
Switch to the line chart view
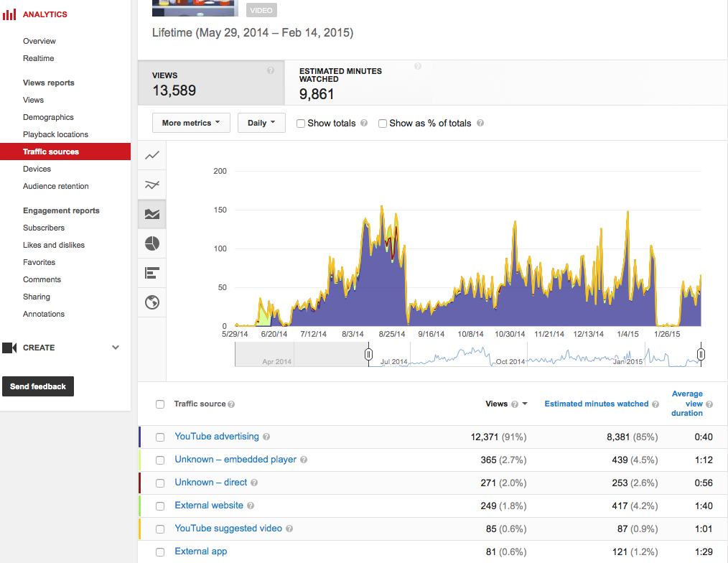(152, 155)
